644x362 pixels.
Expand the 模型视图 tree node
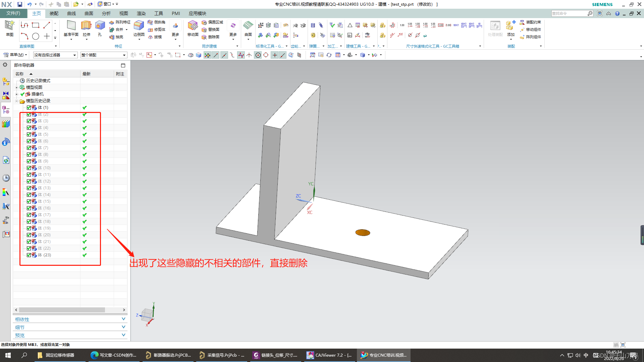point(16,87)
